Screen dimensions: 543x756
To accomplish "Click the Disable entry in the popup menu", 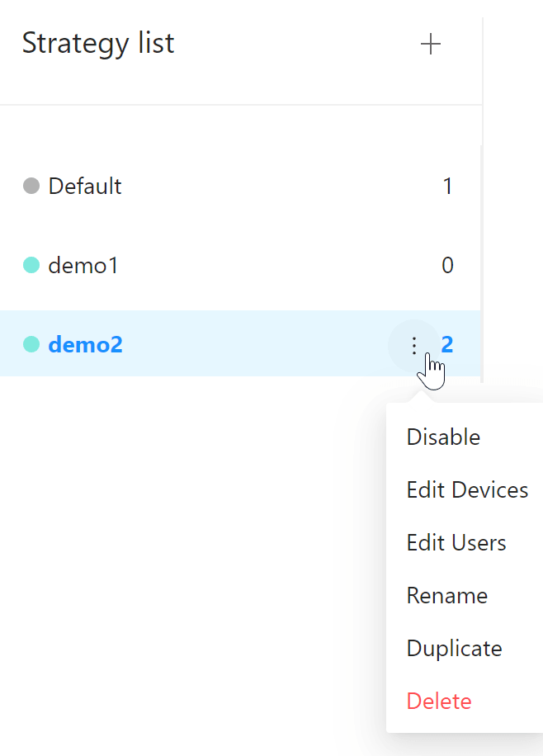I will tap(443, 437).
